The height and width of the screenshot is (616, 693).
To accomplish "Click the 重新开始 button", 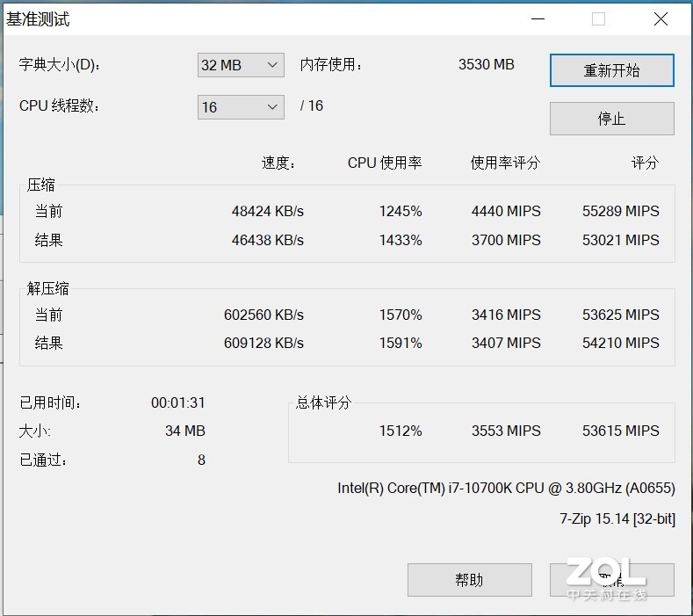I will point(611,70).
